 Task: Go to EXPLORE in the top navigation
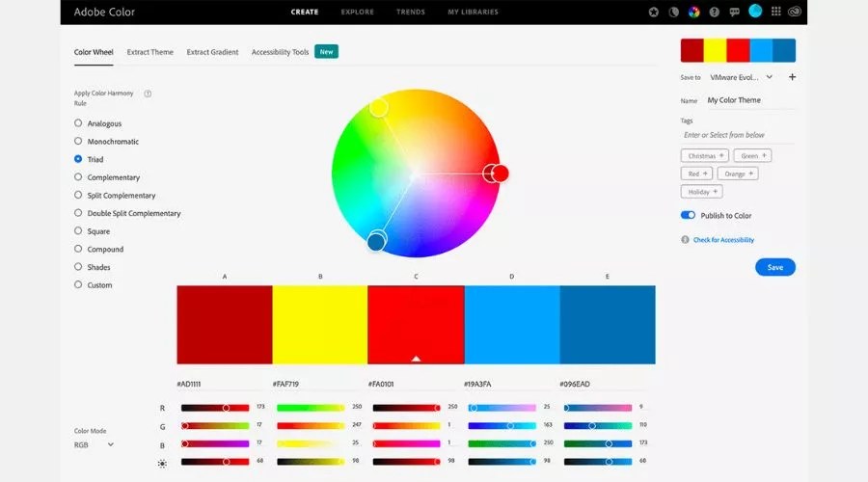pyautogui.click(x=358, y=12)
